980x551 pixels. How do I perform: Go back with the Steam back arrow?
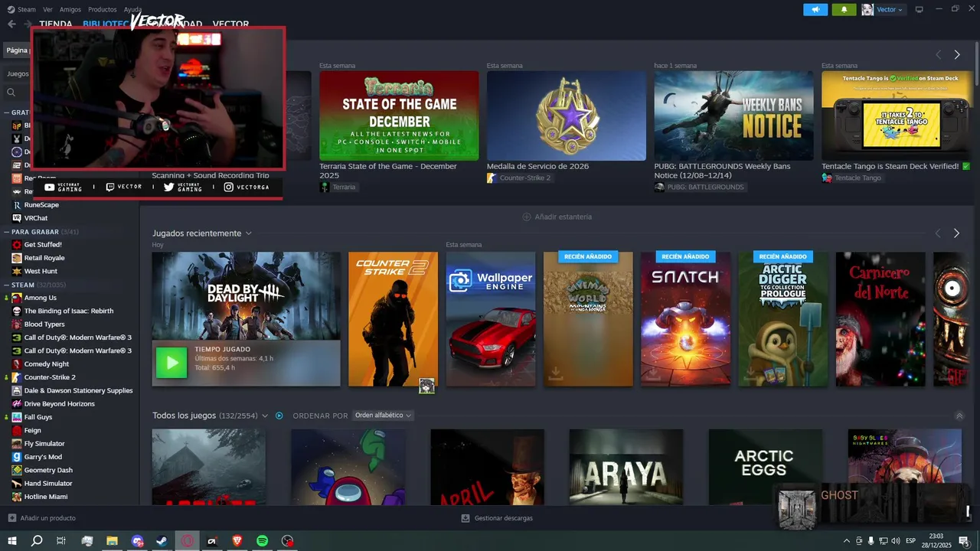point(11,24)
